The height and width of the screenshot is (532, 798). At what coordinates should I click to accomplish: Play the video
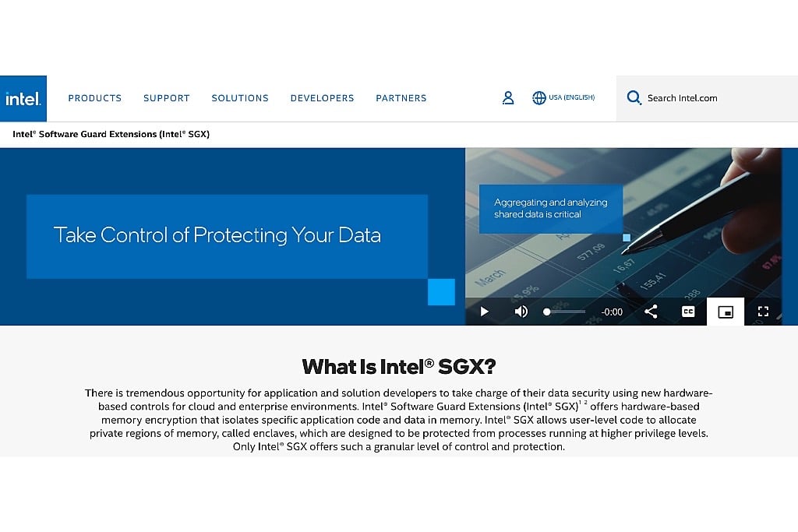click(x=484, y=312)
